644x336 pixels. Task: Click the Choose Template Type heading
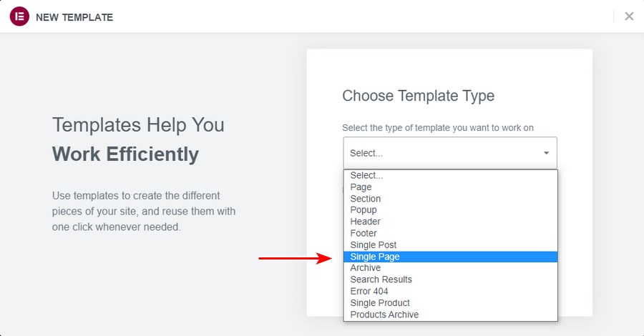418,96
